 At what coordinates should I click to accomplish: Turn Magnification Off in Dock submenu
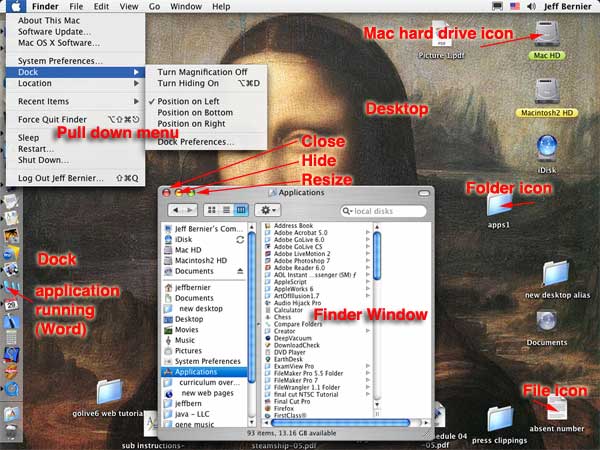[202, 73]
